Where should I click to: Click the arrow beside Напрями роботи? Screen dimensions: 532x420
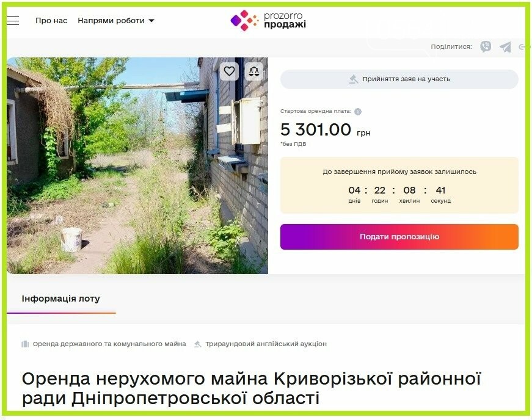click(x=151, y=21)
